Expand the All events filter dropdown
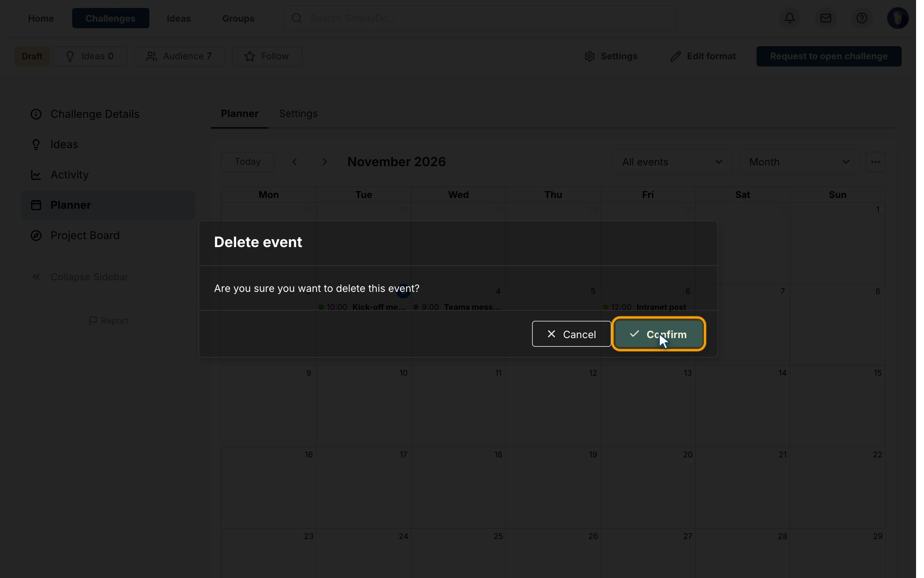The width and height of the screenshot is (924, 578). [672, 162]
